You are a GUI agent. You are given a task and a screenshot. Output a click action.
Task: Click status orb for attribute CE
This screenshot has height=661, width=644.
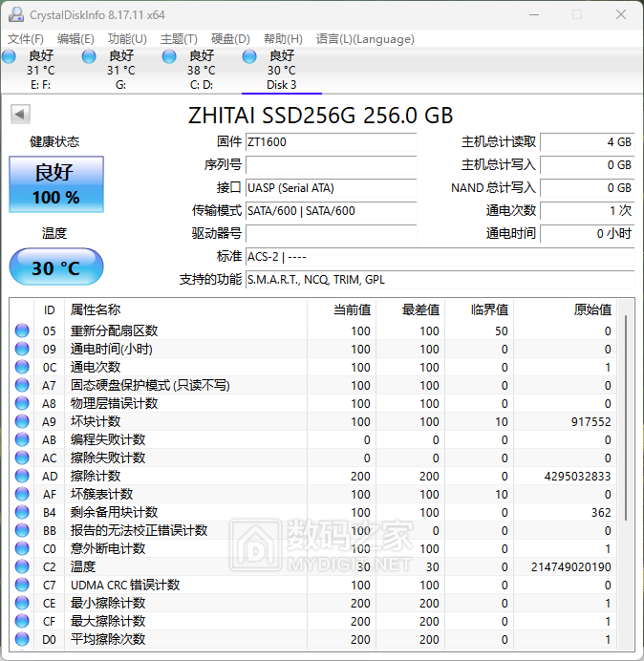(x=22, y=603)
